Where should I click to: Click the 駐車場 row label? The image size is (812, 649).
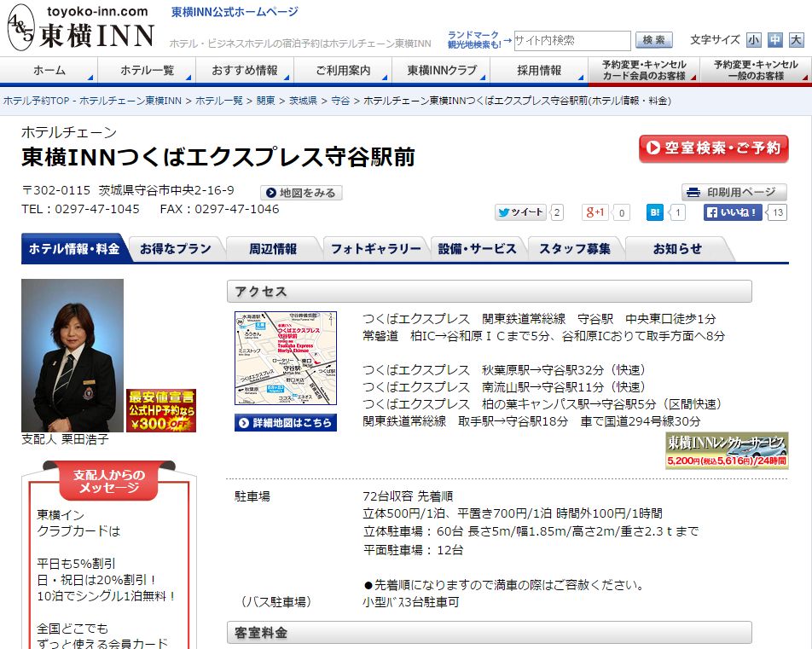pyautogui.click(x=252, y=496)
